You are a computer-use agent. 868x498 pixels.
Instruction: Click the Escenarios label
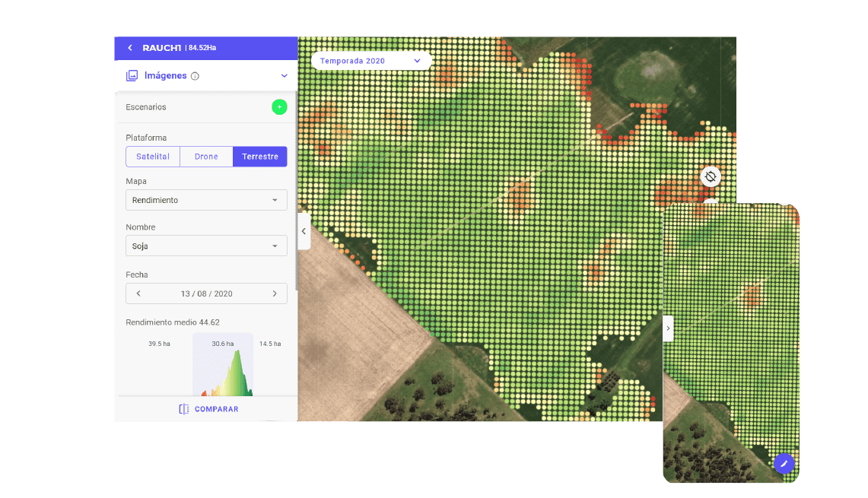(146, 107)
